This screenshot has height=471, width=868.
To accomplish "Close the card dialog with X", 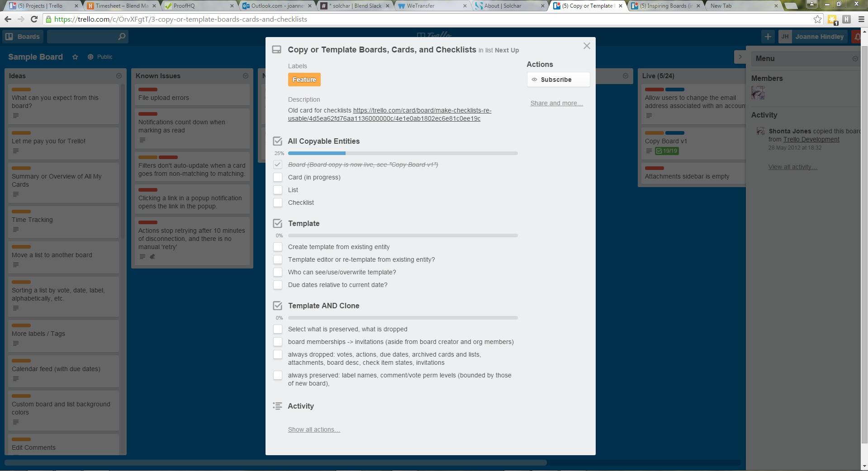I will click(587, 46).
